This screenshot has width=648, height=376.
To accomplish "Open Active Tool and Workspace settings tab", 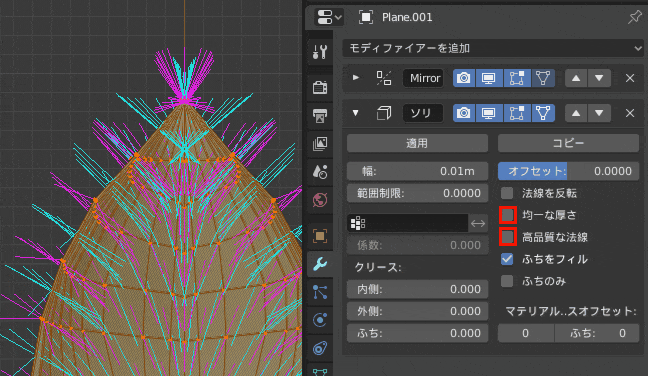I will coord(320,52).
